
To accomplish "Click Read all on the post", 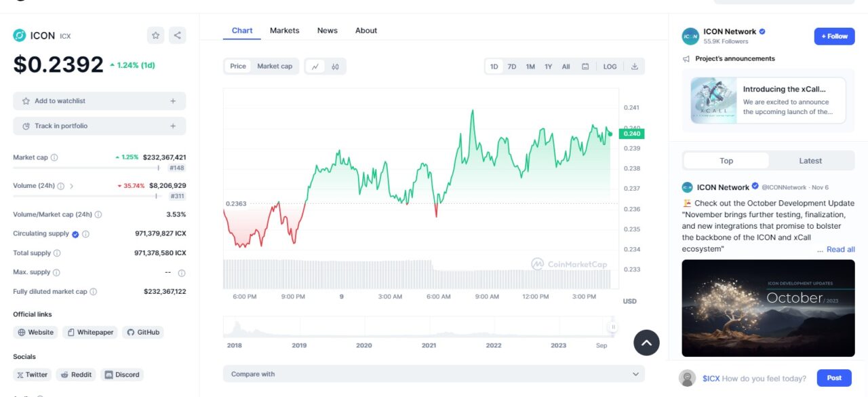I will [840, 250].
